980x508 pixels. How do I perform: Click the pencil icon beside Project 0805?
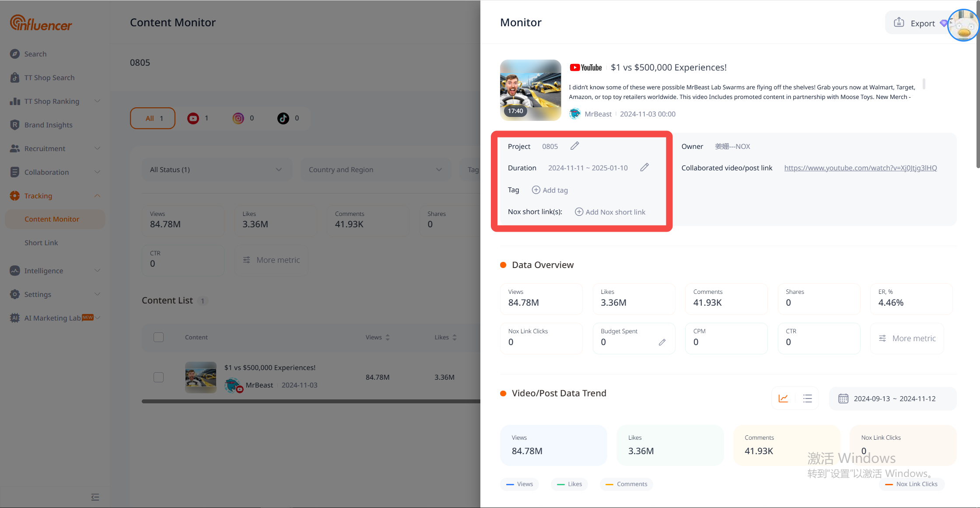574,146
